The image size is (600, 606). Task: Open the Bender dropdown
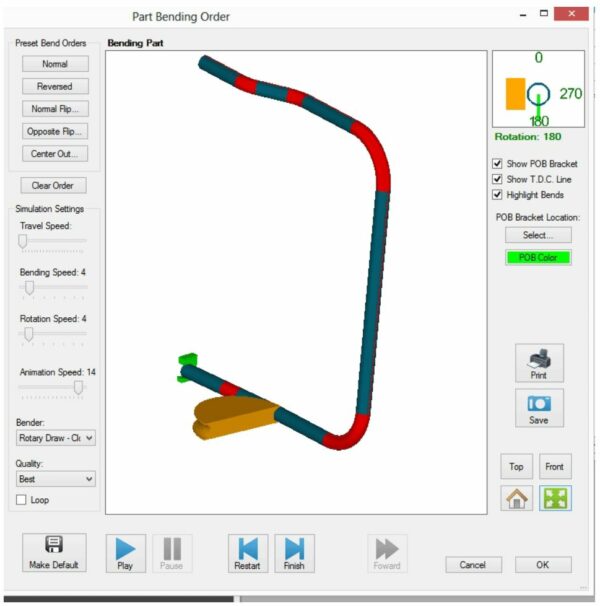(x=56, y=438)
